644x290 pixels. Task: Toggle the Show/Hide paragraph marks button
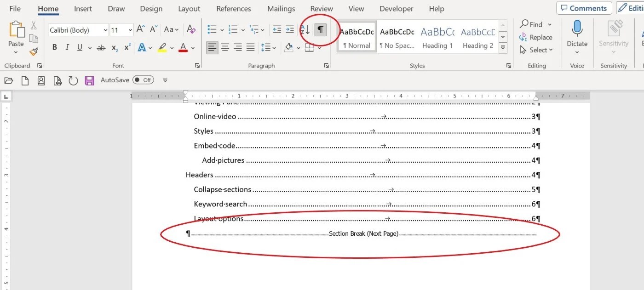321,30
